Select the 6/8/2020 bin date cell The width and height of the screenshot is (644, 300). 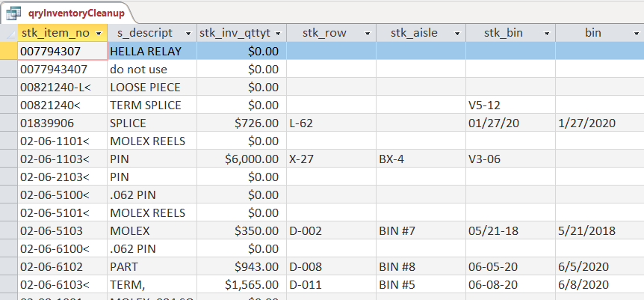599,284
